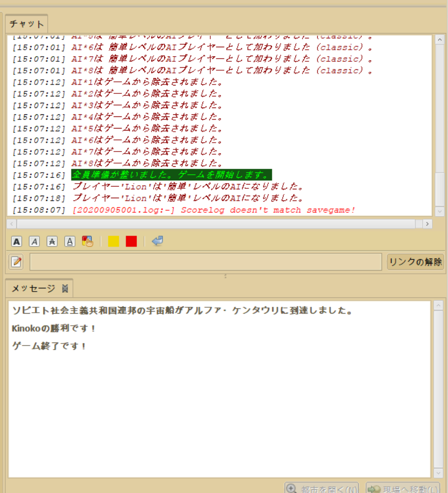The height and width of the screenshot is (493, 448).
Task: Choose the yellow color swatch
Action: (113, 241)
